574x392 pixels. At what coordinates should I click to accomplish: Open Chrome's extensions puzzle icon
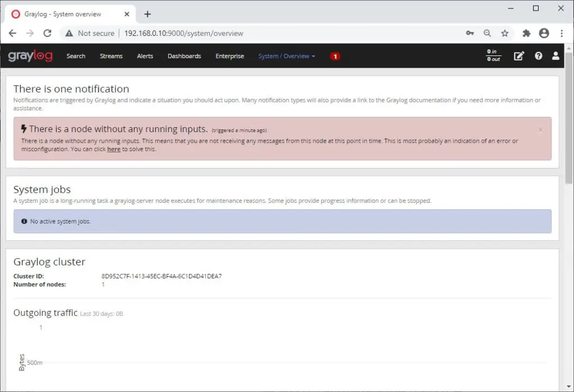pos(526,33)
